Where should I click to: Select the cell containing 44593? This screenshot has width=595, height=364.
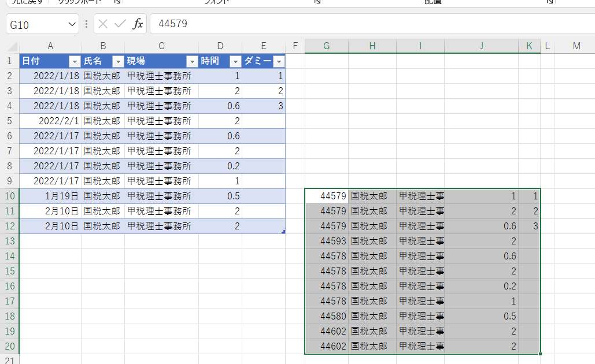point(327,241)
